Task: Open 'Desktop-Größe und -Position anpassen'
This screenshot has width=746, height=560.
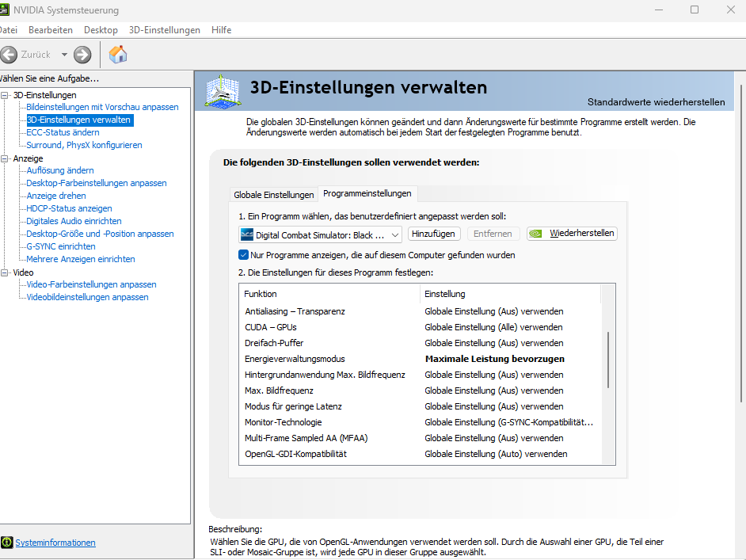Action: coord(100,234)
